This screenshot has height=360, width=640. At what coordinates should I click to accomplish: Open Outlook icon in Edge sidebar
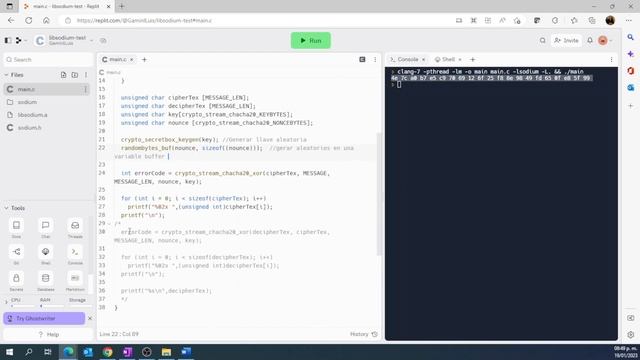click(x=631, y=88)
